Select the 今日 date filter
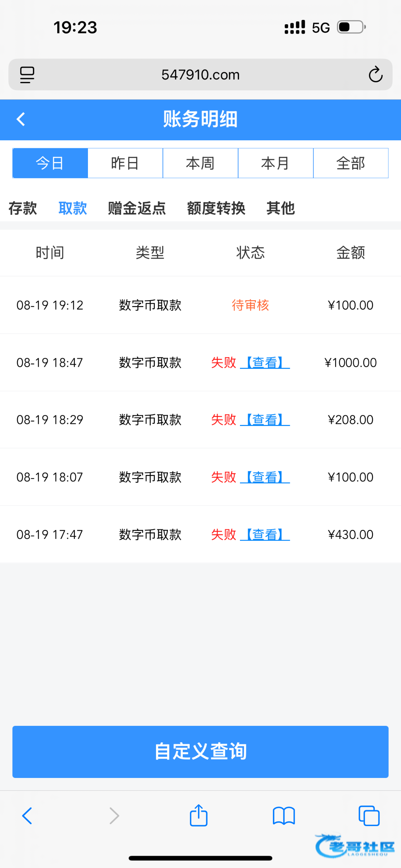This screenshot has height=868, width=401. tap(50, 163)
